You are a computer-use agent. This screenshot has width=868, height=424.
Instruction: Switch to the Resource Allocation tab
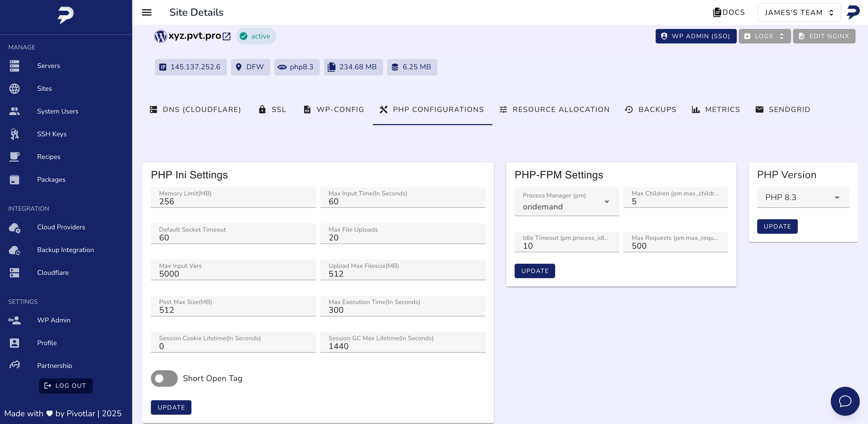(x=554, y=110)
